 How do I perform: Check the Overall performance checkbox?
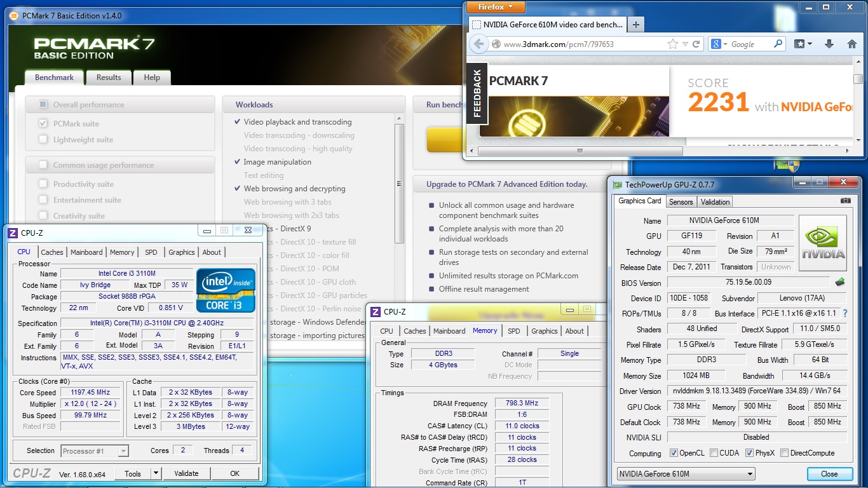(x=43, y=104)
